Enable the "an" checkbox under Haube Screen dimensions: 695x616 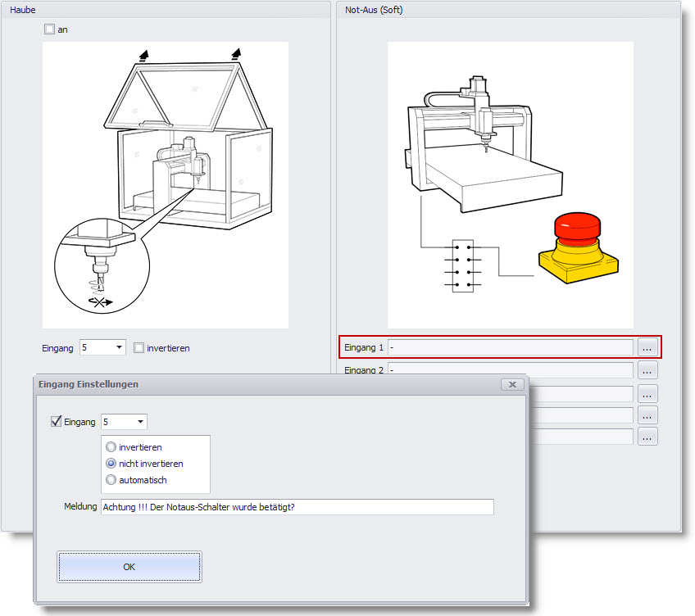point(49,29)
